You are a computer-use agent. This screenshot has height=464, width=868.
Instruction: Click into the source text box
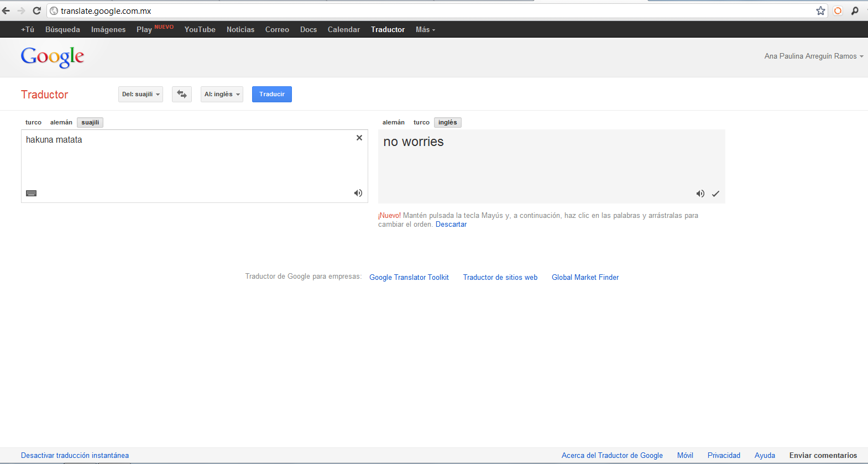coord(195,166)
